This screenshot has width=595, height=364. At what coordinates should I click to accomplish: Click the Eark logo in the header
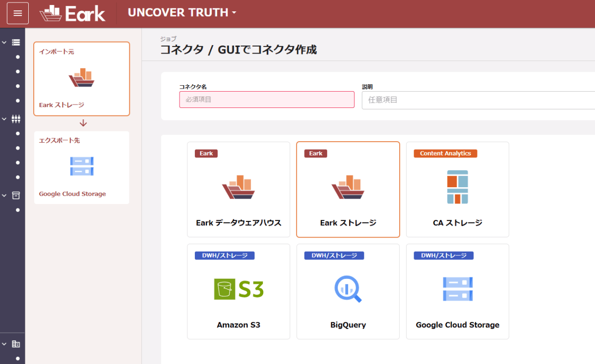(72, 13)
